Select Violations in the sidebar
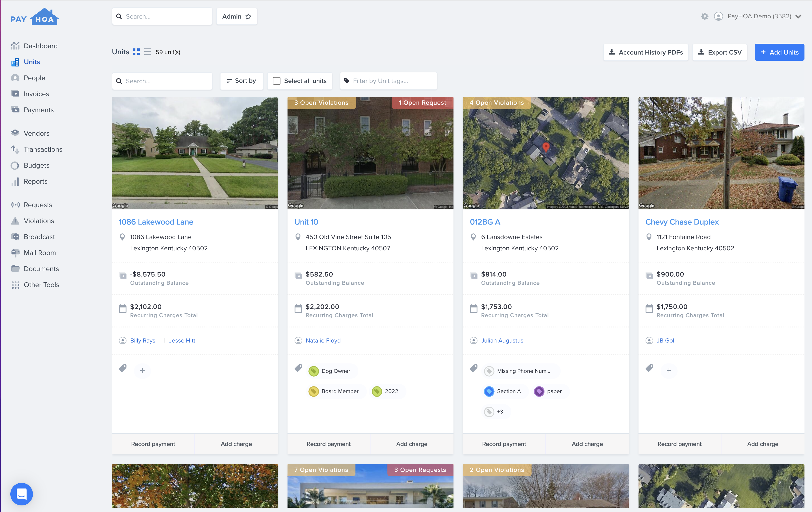This screenshot has height=512, width=812. [39, 221]
